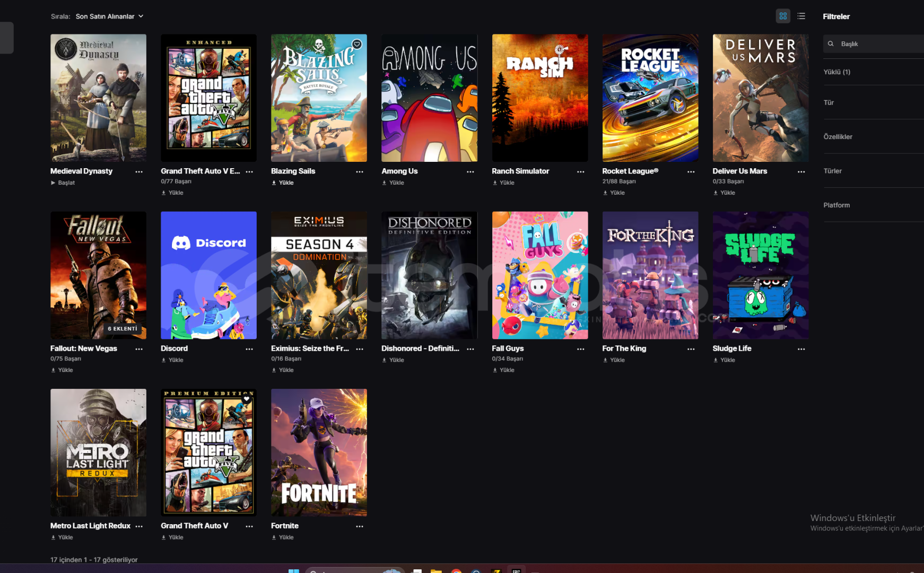Open the Rocket League cover thumbnail
The width and height of the screenshot is (924, 573).
[x=650, y=98]
